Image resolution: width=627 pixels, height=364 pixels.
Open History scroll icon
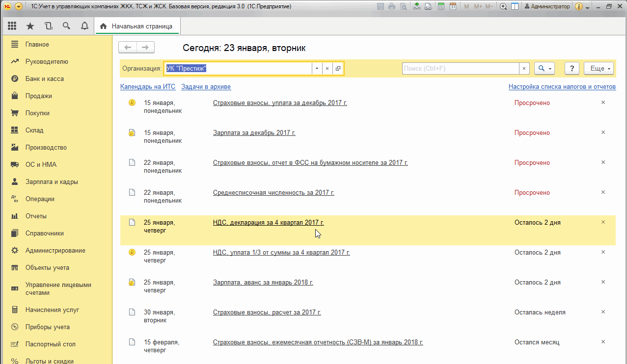48,26
